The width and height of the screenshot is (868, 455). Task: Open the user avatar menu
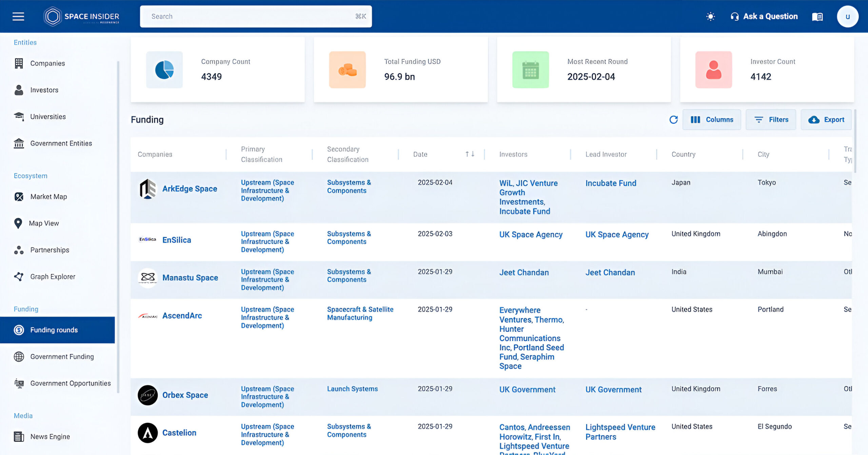click(x=847, y=16)
